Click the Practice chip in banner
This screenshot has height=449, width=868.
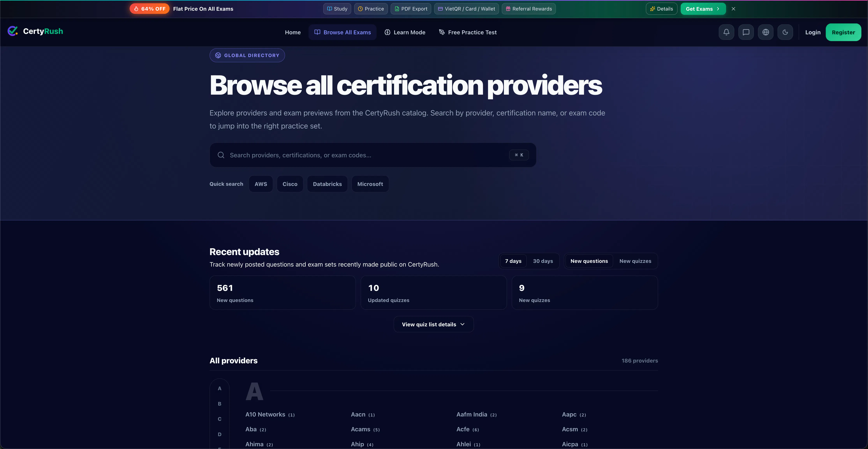[x=371, y=9]
